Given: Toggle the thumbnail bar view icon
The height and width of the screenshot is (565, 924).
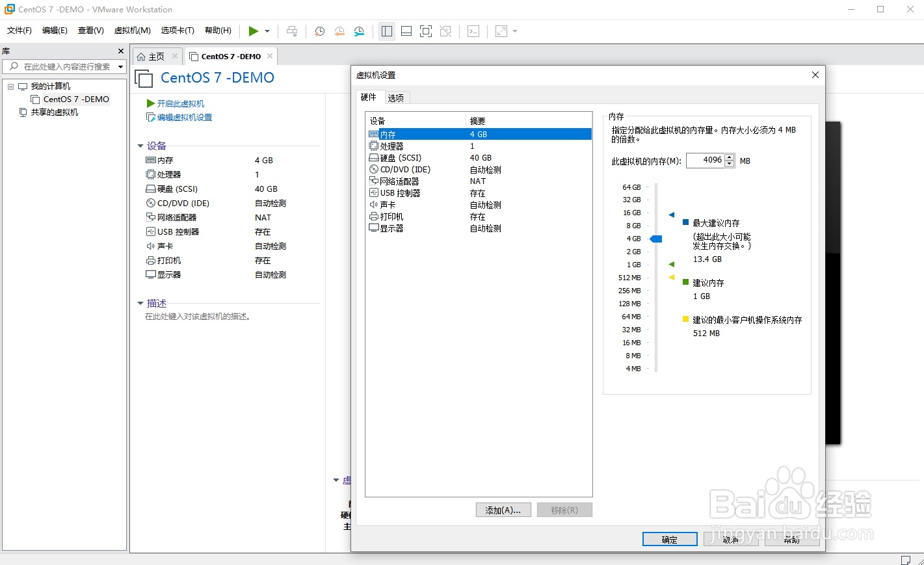Looking at the screenshot, I should coord(406,31).
